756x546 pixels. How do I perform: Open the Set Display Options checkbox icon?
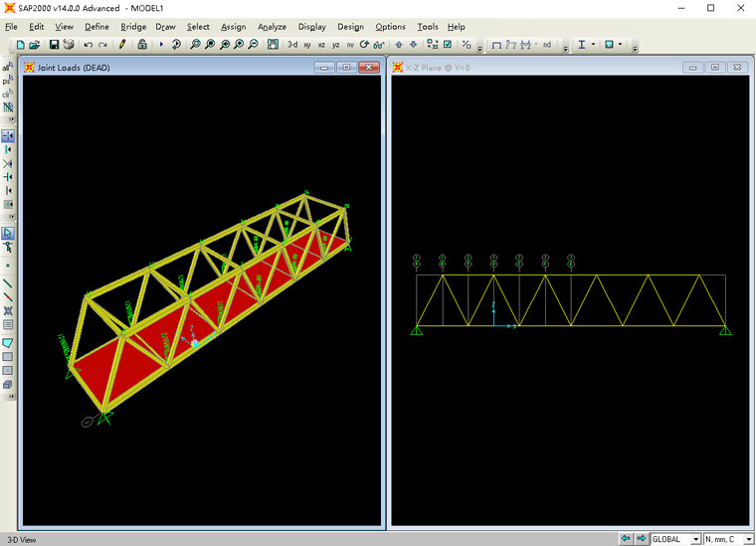coord(448,45)
